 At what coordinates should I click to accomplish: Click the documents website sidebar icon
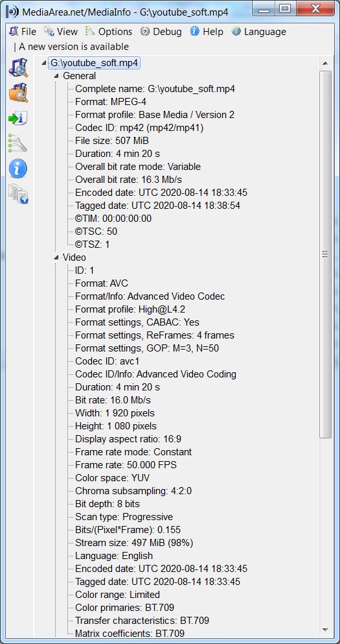17,194
